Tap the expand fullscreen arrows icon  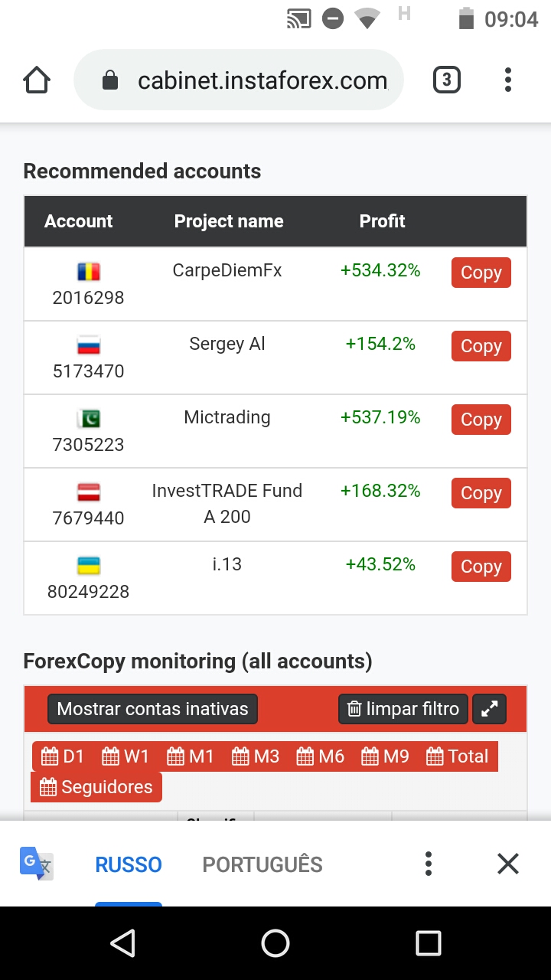click(x=490, y=709)
